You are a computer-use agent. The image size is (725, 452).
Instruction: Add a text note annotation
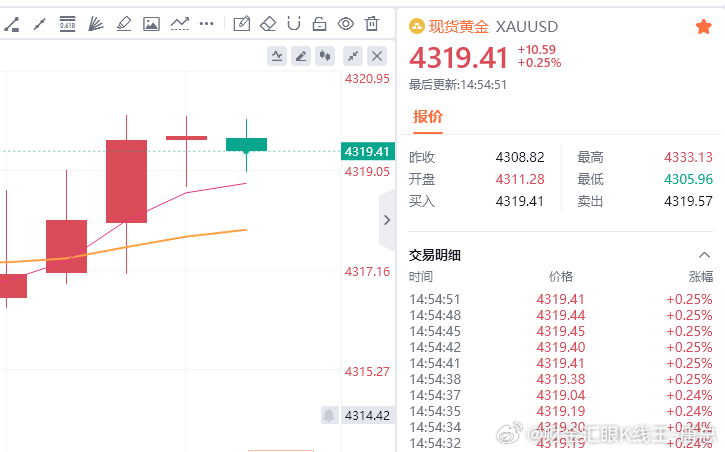[241, 24]
